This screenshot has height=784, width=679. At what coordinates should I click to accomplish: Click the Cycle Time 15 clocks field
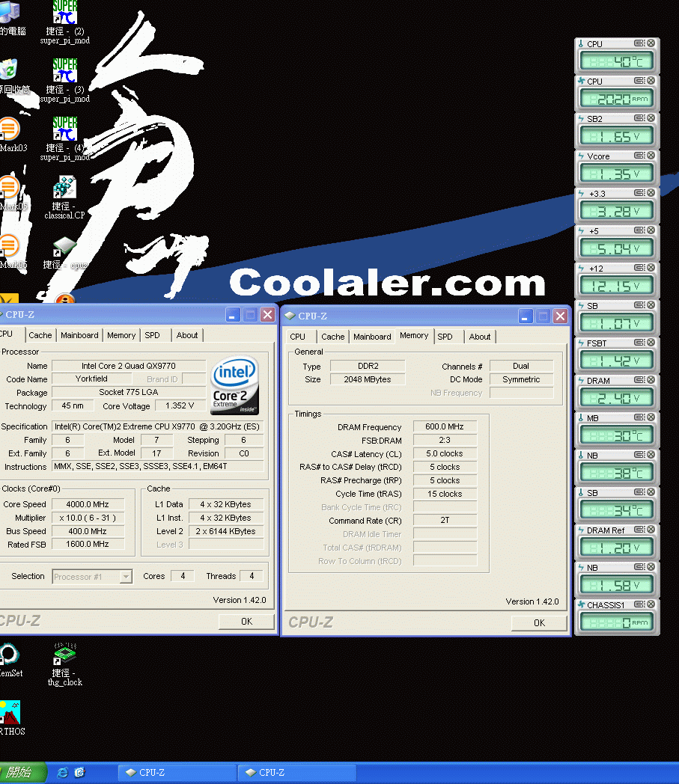coord(445,494)
